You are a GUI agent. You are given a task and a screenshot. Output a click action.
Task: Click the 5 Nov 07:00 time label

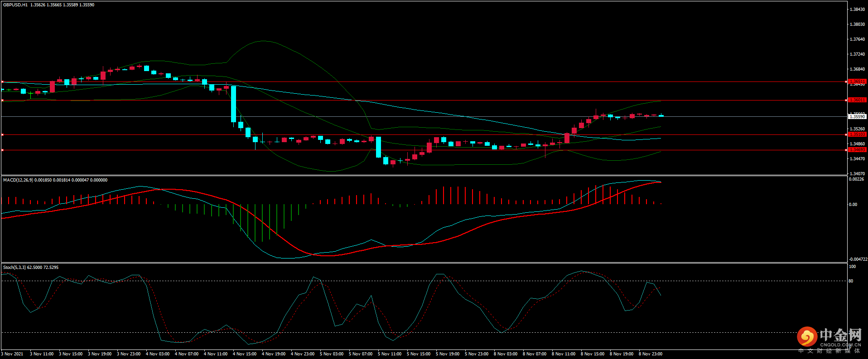(x=361, y=354)
